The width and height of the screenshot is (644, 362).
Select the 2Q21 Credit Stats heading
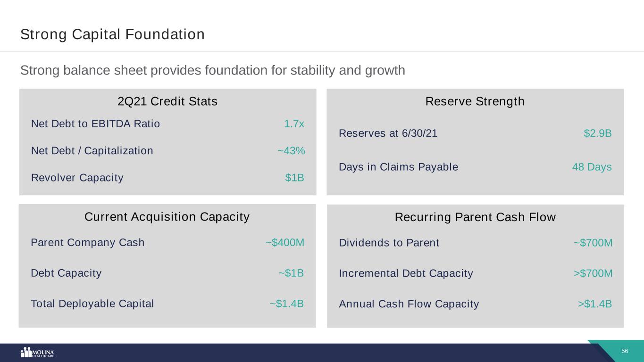[167, 101]
